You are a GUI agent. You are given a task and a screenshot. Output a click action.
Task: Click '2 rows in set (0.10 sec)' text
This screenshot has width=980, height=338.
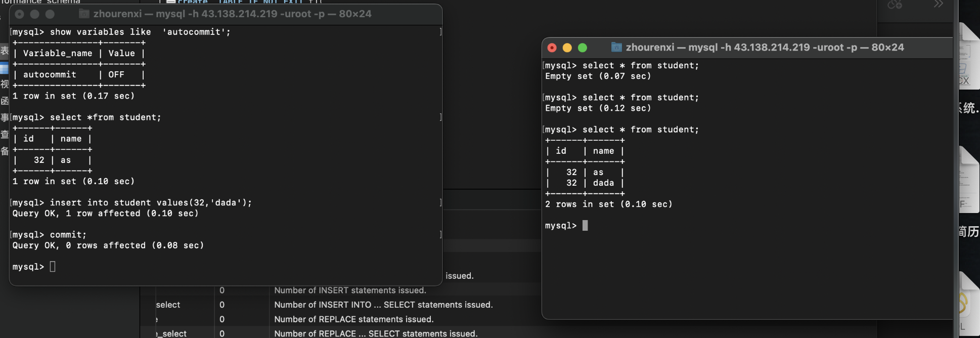(x=608, y=204)
